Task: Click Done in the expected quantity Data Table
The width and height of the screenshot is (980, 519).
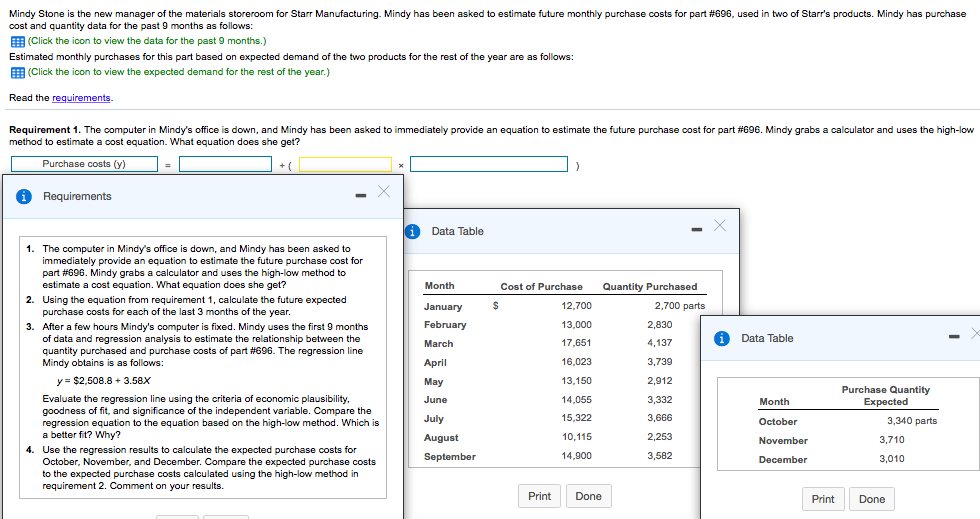Action: tap(872, 499)
